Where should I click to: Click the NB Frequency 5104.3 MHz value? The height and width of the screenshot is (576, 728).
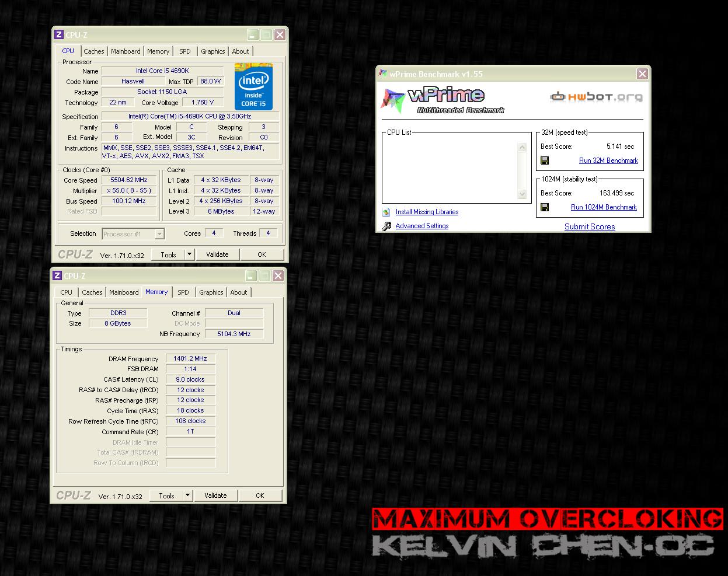click(x=234, y=334)
